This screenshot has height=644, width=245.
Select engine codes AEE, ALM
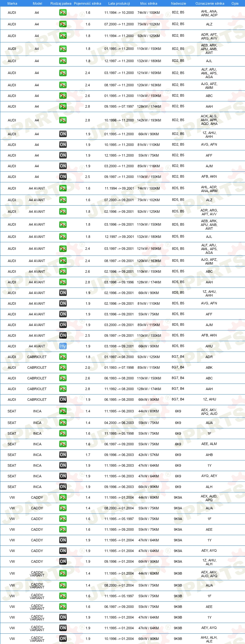(209, 444)
